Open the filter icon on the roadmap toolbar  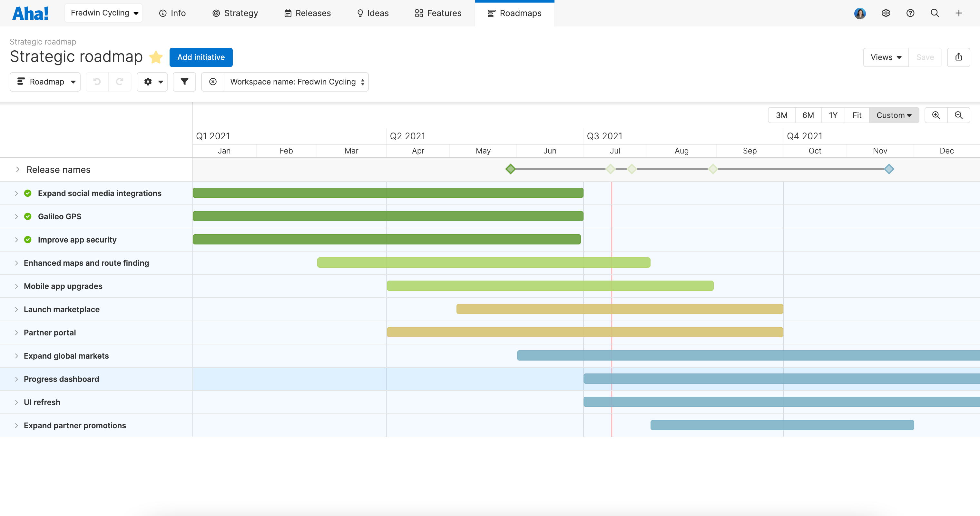point(184,82)
